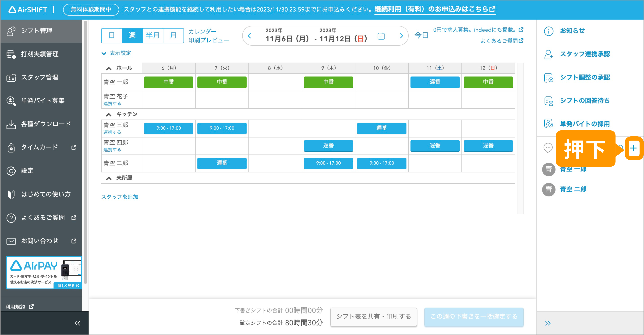Open はじめての使い方 beginner icon
Image resolution: width=644 pixels, height=335 pixels.
pos(11,194)
